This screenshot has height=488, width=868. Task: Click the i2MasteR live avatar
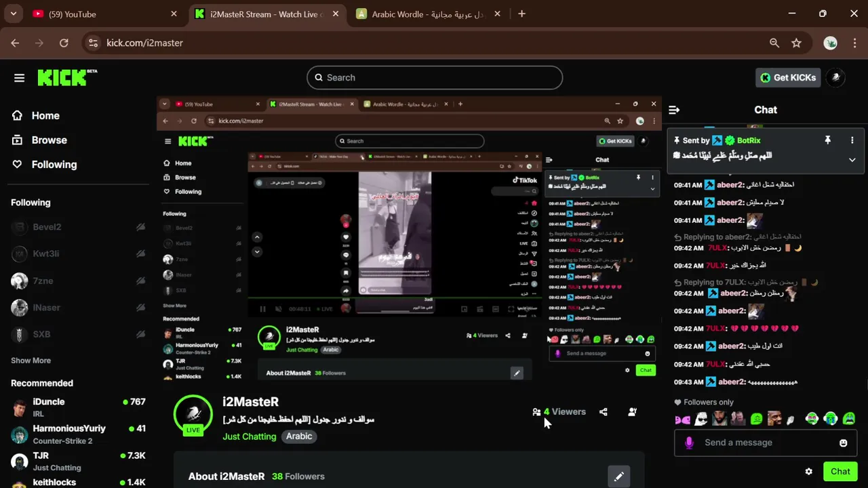(x=193, y=414)
